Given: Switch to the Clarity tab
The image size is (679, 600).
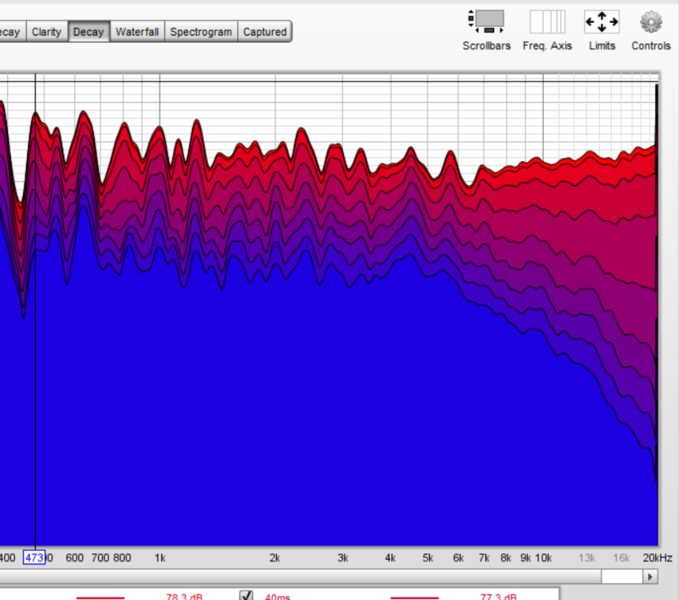Looking at the screenshot, I should pos(46,32).
